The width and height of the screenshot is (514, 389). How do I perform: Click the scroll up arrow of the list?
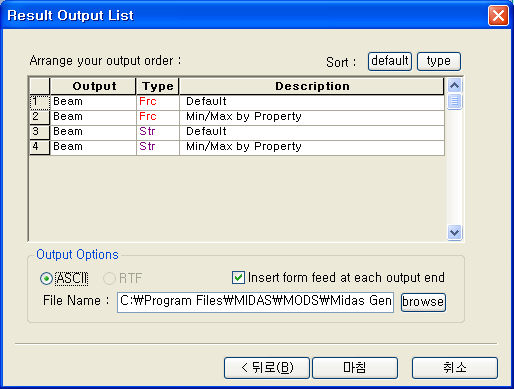tap(455, 86)
